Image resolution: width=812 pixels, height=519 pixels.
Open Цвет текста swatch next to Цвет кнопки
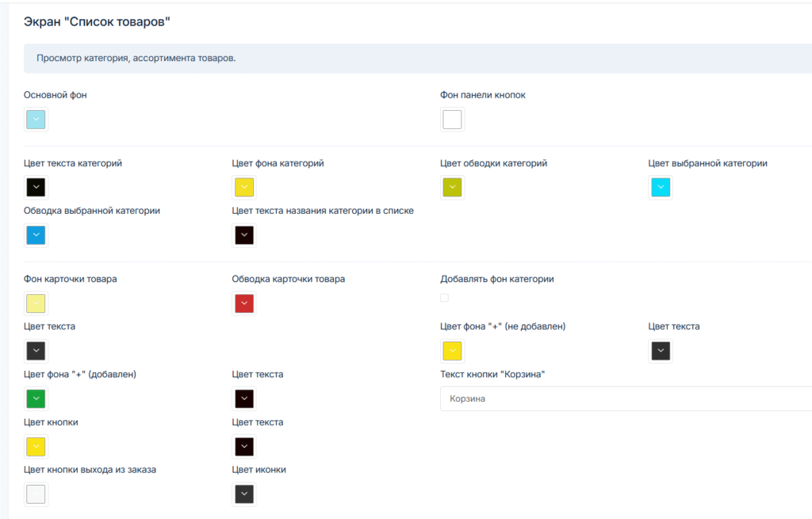pos(243,447)
